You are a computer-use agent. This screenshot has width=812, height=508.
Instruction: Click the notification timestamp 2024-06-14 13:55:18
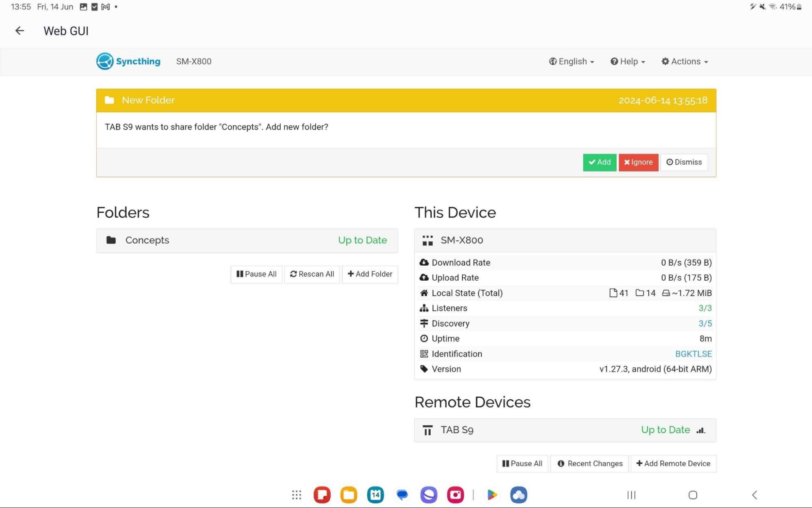tap(663, 100)
